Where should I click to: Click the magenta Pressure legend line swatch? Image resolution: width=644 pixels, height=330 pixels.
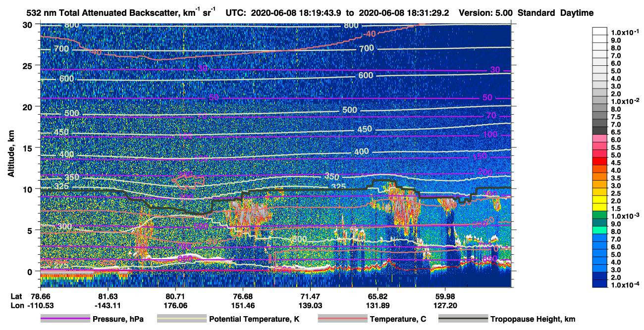[65, 319]
